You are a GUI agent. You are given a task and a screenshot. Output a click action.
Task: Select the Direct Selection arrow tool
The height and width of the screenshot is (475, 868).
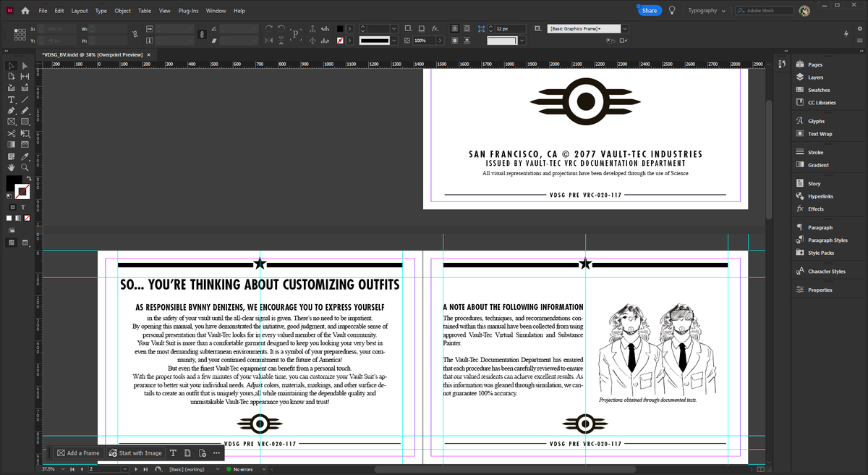(25, 66)
